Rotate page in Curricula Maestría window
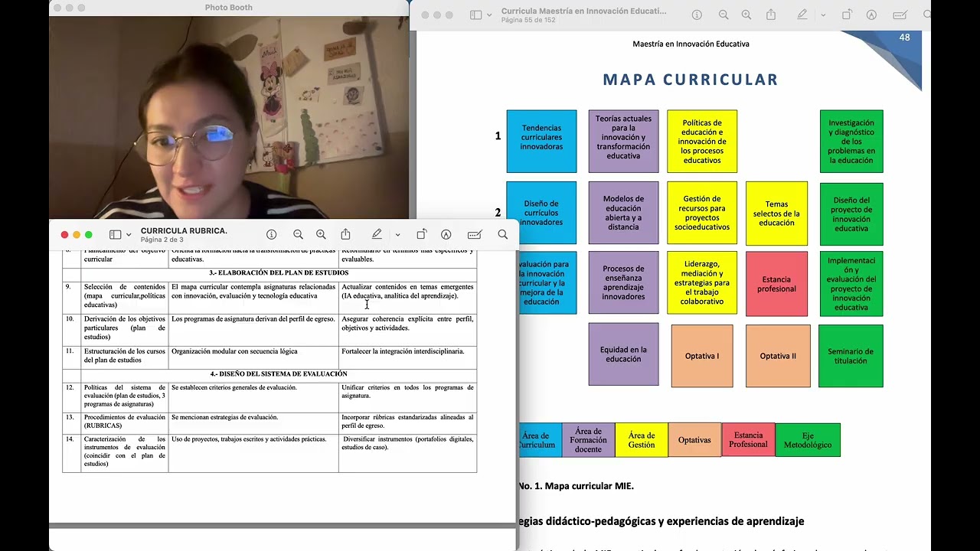Image resolution: width=980 pixels, height=551 pixels. pos(847,15)
